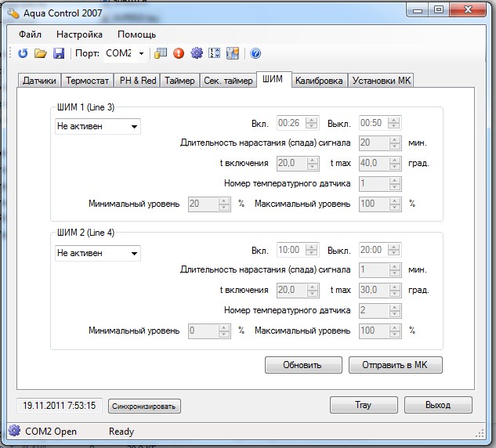496x448 pixels.
Task: Click the red exclamation alert toolbar icon
Action: pyautogui.click(x=179, y=53)
